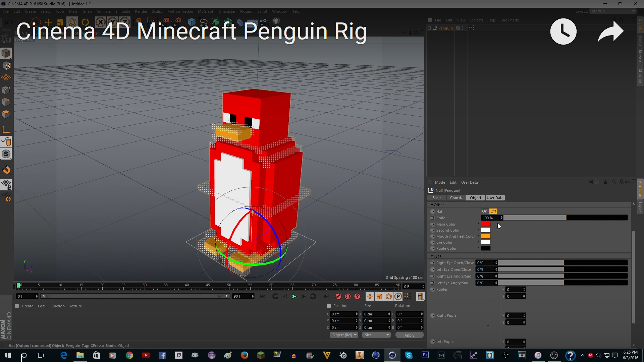Select the Texture mode checkerboard icon
This screenshot has width=644, height=362.
(x=6, y=66)
